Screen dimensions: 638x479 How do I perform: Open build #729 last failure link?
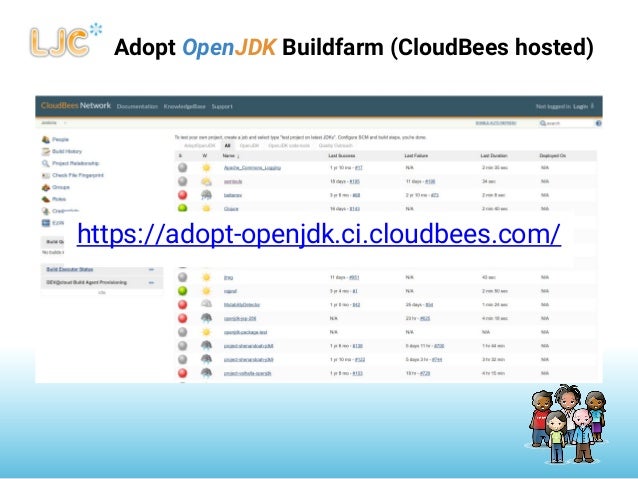coord(425,373)
